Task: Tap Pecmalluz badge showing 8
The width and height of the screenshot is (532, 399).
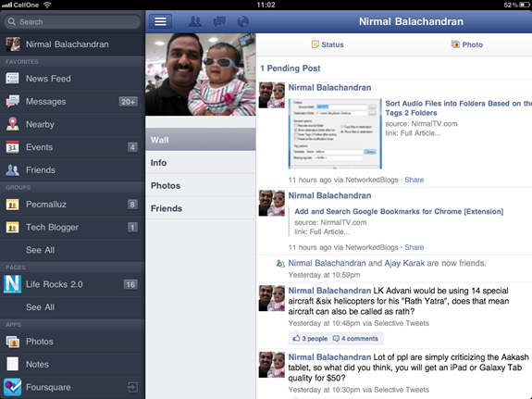Action: point(132,205)
